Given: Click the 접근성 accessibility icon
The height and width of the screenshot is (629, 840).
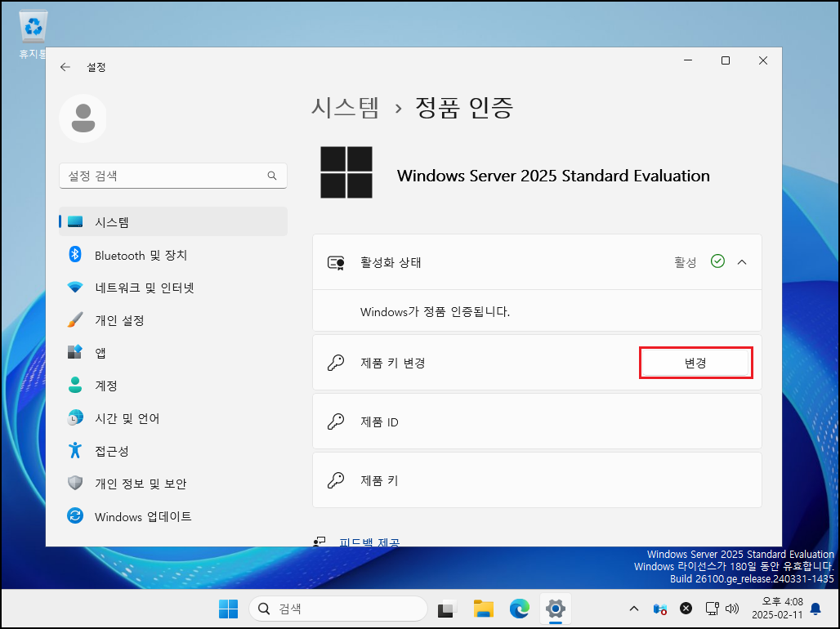Looking at the screenshot, I should tap(75, 451).
